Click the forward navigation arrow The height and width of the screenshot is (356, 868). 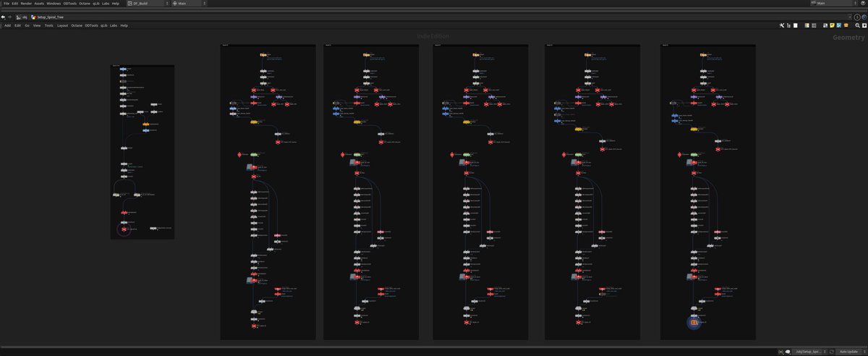(x=10, y=17)
